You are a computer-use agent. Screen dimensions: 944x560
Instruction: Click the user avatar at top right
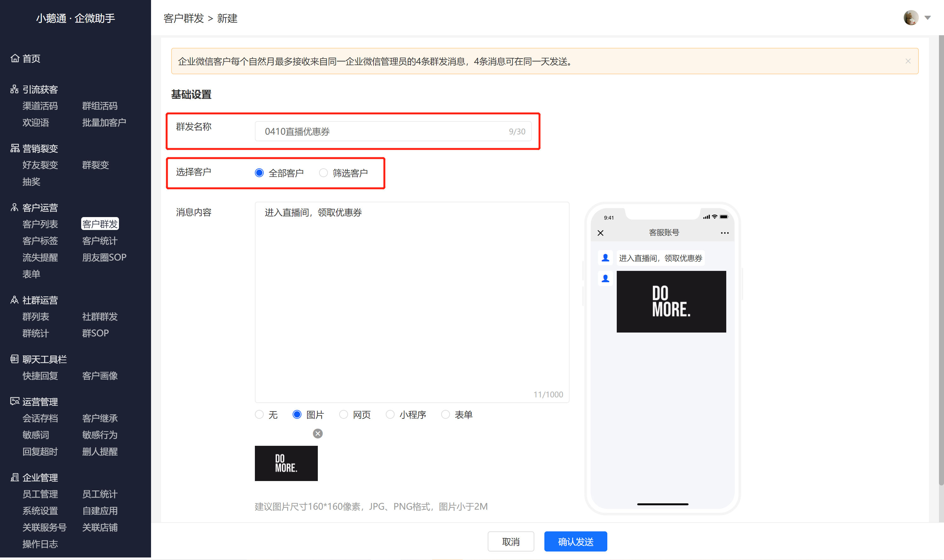pyautogui.click(x=911, y=18)
